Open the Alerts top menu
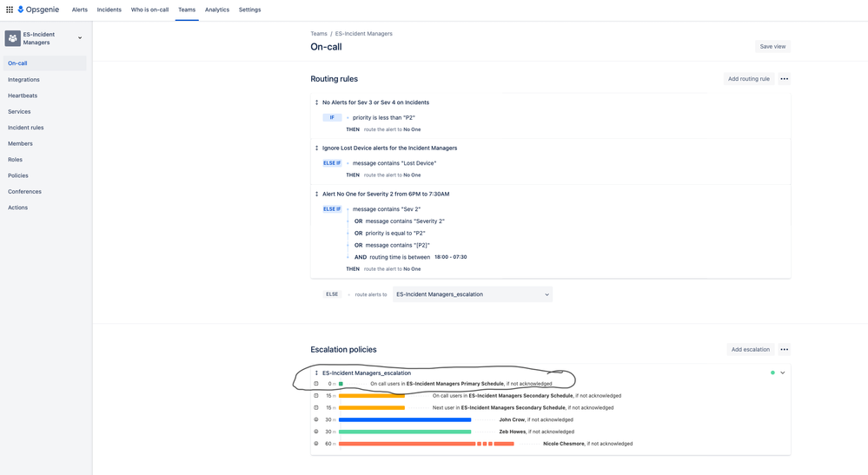868x475 pixels. tap(80, 10)
